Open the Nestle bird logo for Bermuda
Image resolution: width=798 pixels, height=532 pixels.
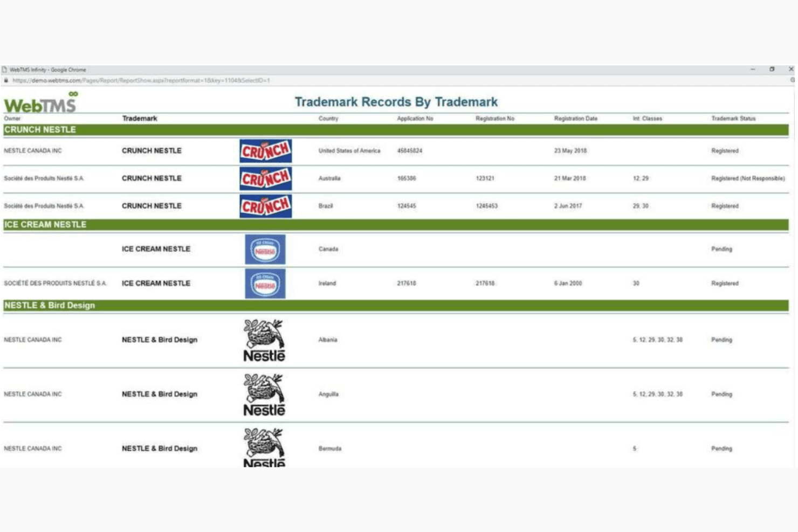pos(264,447)
